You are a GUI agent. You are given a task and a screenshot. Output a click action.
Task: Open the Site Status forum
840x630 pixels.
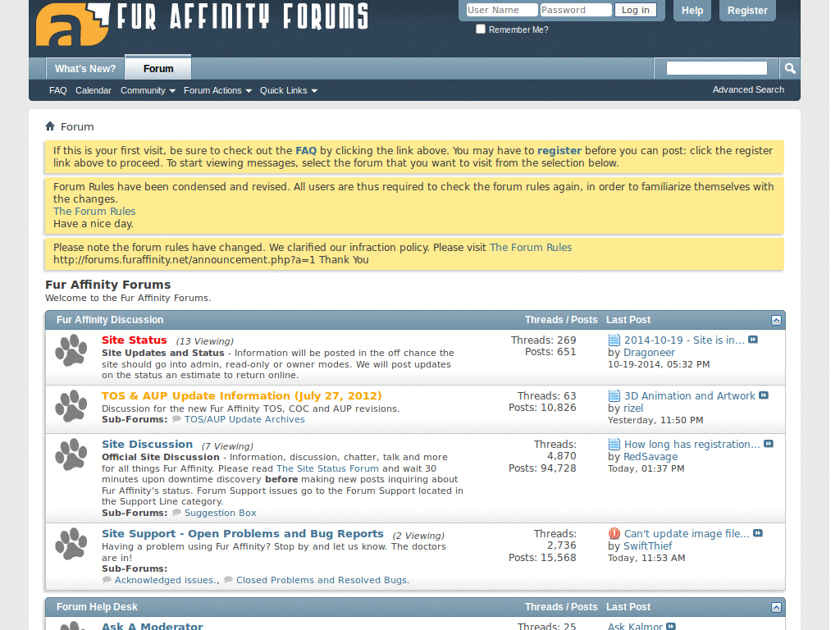(135, 340)
